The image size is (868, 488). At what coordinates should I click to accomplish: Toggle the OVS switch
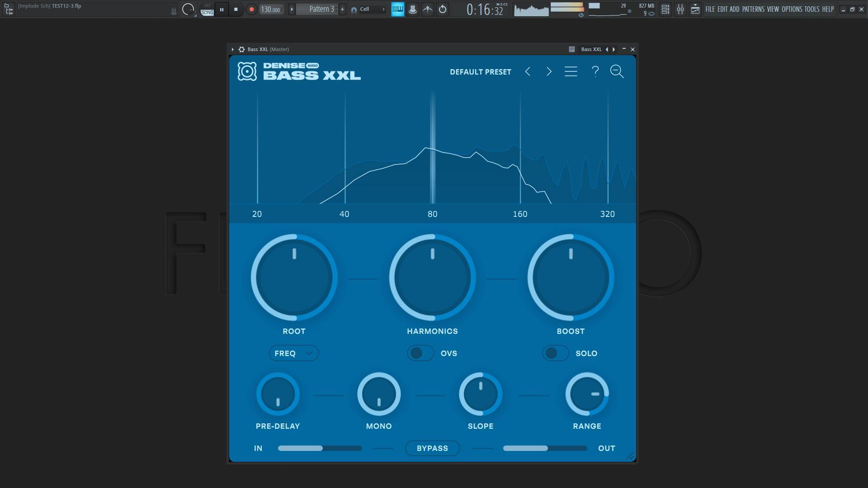point(420,353)
